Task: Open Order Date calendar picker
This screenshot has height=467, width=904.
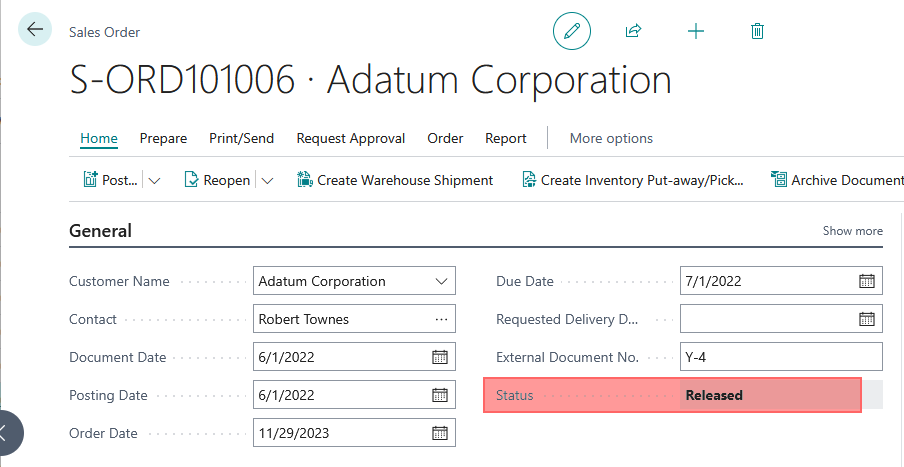Action: pos(440,434)
